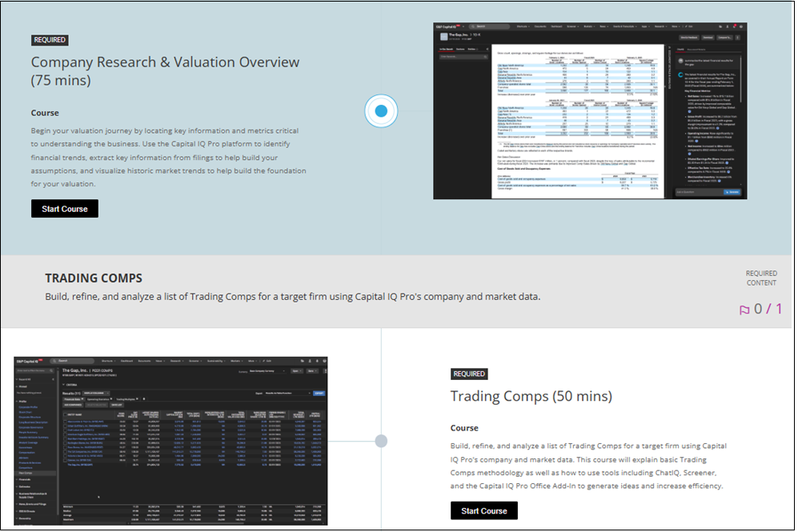798x532 pixels.
Task: Click the 'Build, refine, and analyze' course paragraph
Action: tap(588, 466)
